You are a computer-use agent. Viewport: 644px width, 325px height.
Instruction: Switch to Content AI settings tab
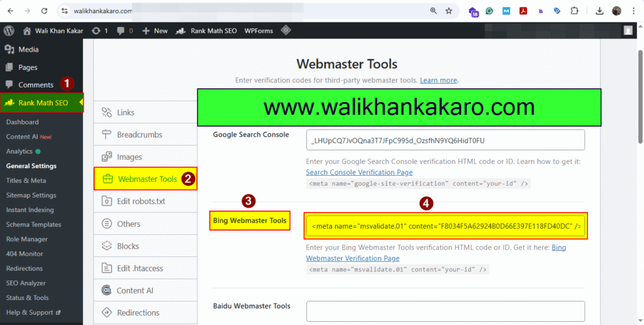(145, 290)
